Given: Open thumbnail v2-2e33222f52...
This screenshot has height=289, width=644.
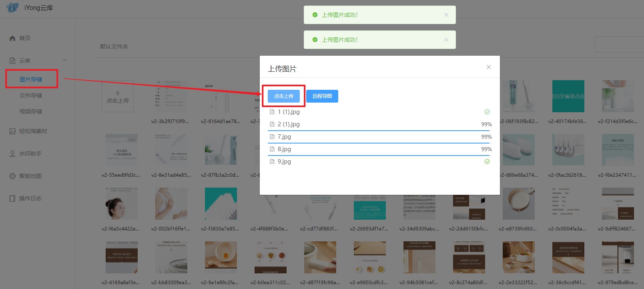Looking at the screenshot, I should pyautogui.click(x=519, y=257).
